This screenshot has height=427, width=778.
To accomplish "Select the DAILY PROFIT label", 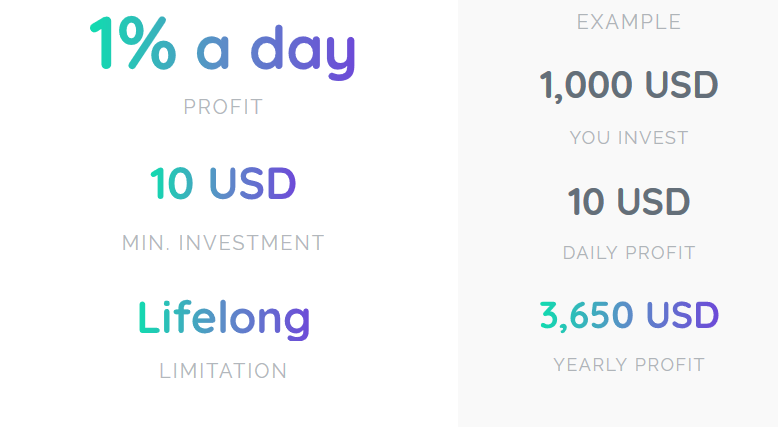I will coord(629,253).
